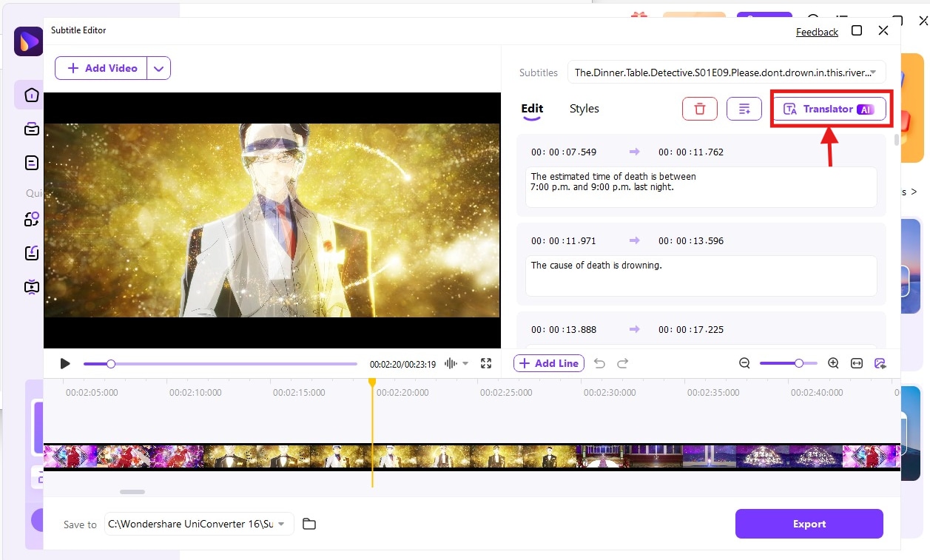
Task: Click the converter icon in the UniConverter sidebar
Action: (x=31, y=219)
